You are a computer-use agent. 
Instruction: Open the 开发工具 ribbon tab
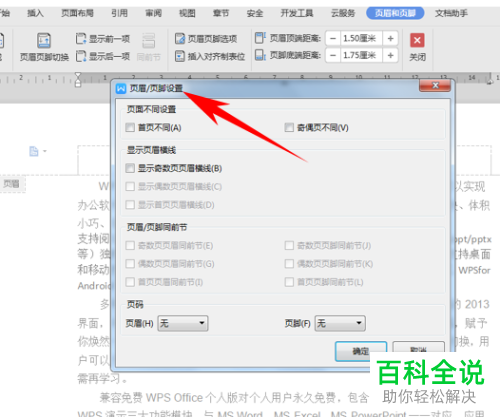[x=297, y=13]
